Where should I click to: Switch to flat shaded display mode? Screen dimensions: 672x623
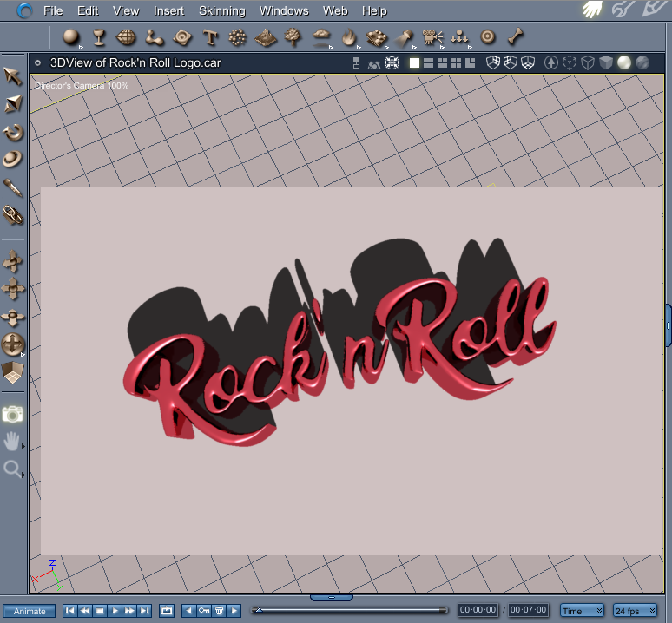point(605,63)
